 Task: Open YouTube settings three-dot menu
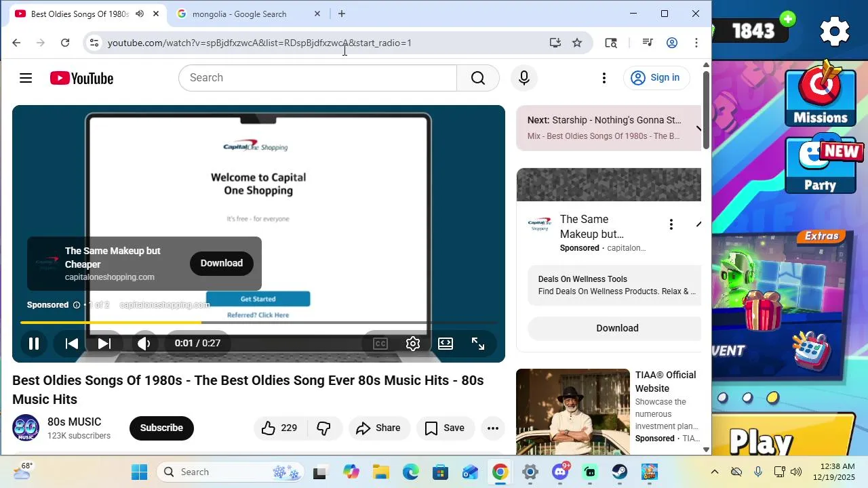[x=604, y=78]
